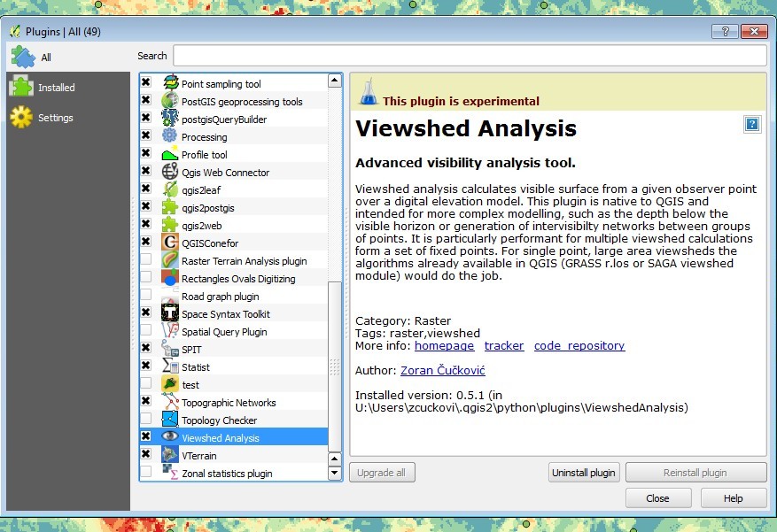
Task: Click the Viewshed Analysis eye icon
Action: point(170,436)
